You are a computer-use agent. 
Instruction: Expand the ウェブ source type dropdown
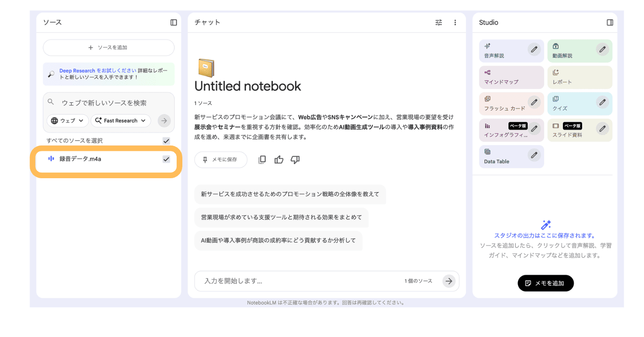click(68, 120)
